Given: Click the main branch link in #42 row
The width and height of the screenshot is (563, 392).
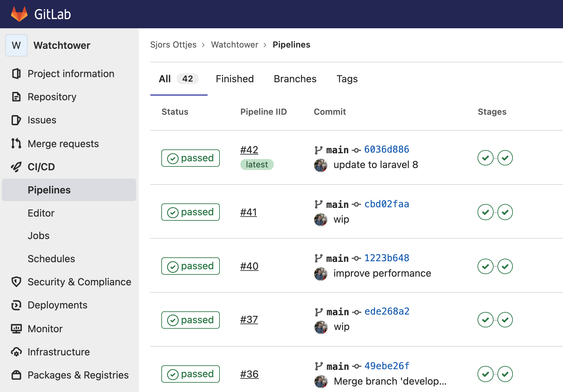Looking at the screenshot, I should (x=337, y=150).
